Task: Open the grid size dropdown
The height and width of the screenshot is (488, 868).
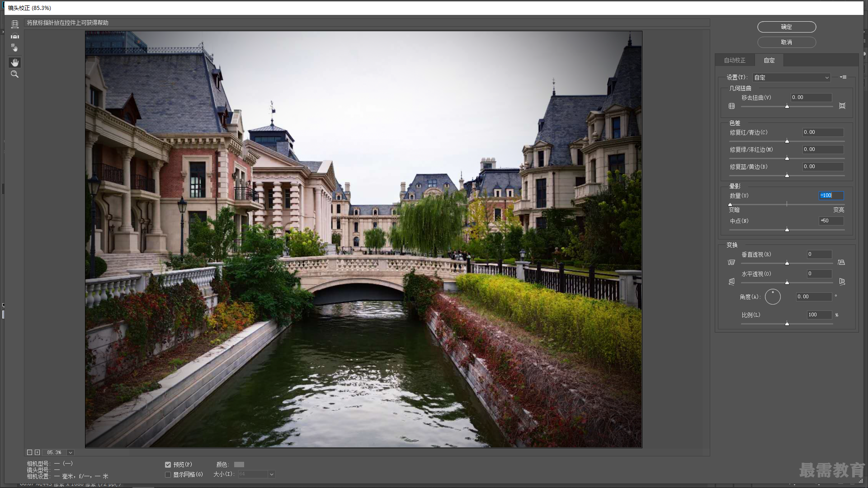Action: (271, 474)
